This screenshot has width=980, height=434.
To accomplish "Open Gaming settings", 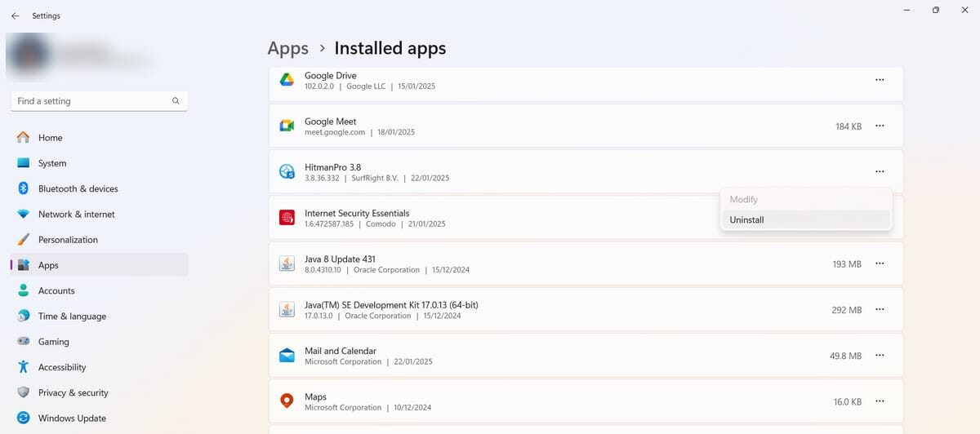I will (98, 342).
